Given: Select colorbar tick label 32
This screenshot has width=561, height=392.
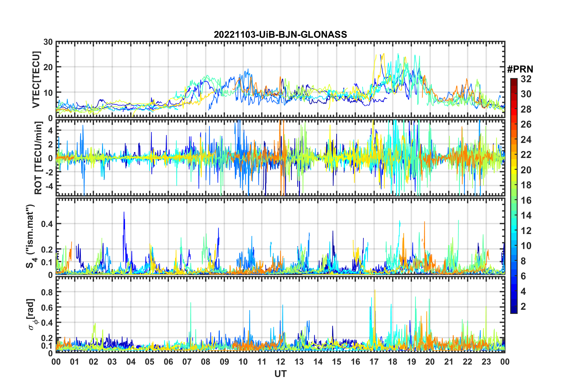Looking at the screenshot, I should tap(526, 79).
